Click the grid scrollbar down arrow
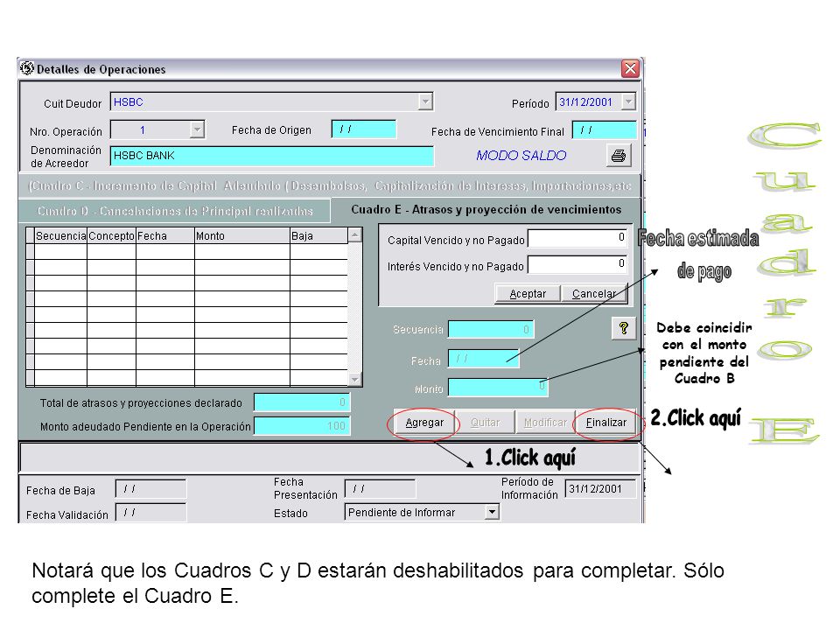Screen dimensions: 840x630 (354, 379)
